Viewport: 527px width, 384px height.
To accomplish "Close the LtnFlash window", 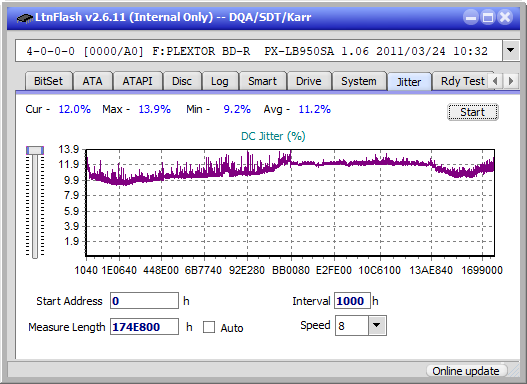I will pos(505,17).
